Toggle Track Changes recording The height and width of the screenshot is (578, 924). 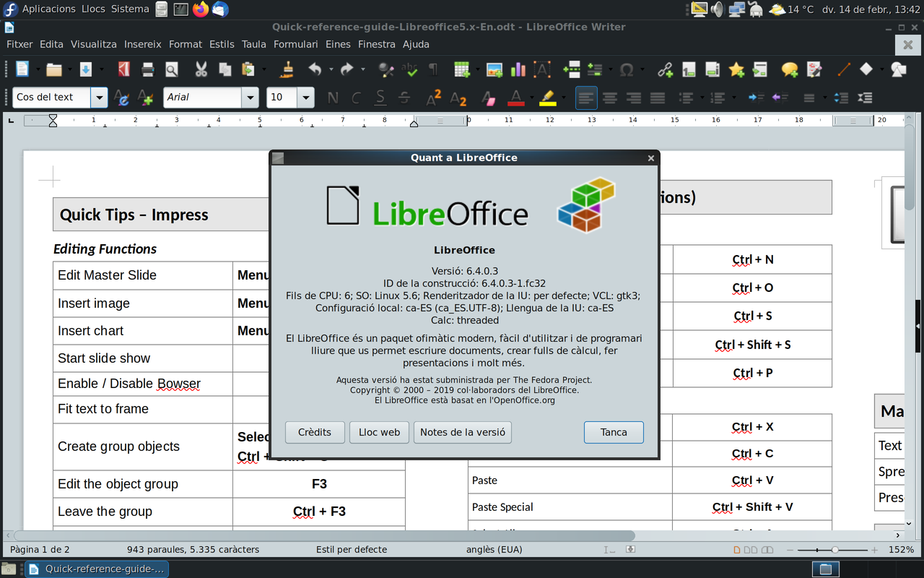tap(814, 69)
